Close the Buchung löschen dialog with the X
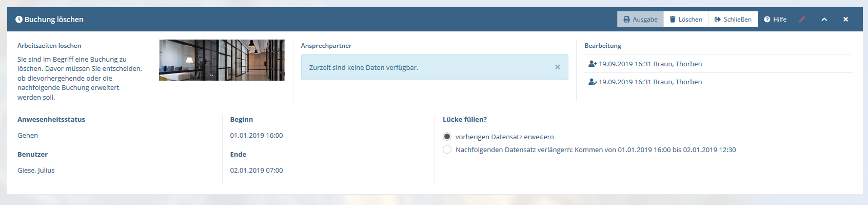The height and width of the screenshot is (205, 868). [845, 20]
